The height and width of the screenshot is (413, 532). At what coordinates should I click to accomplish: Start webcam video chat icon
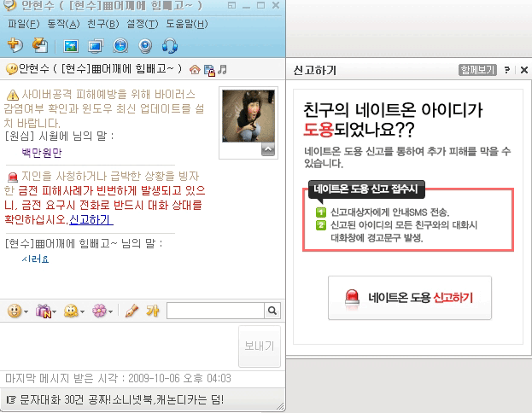[145, 46]
